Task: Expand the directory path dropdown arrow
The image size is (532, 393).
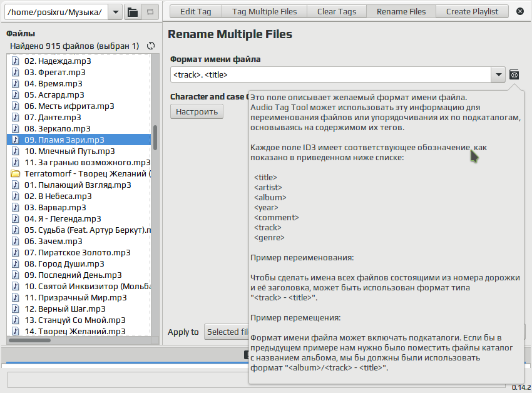Action: (115, 13)
